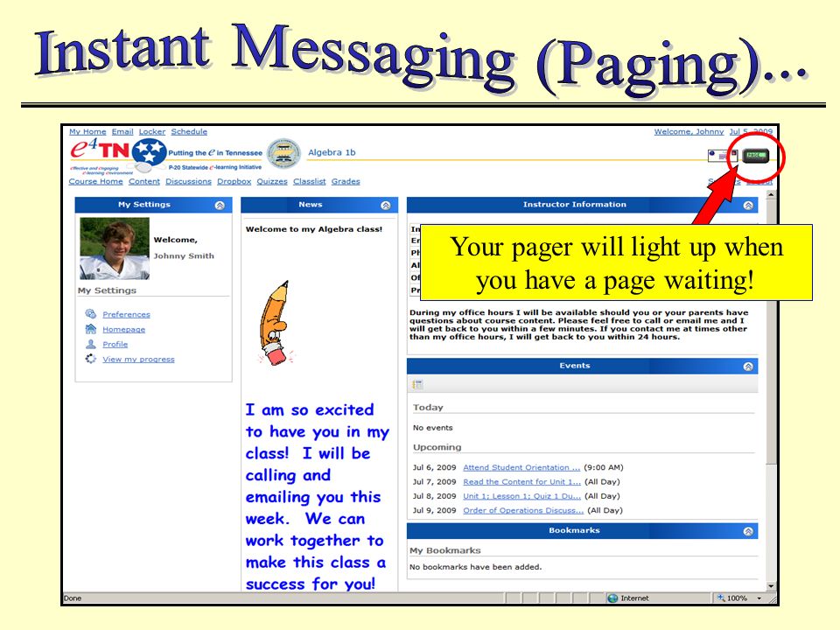
Task: Open the email envelope icon beside the pager
Action: pos(723,156)
